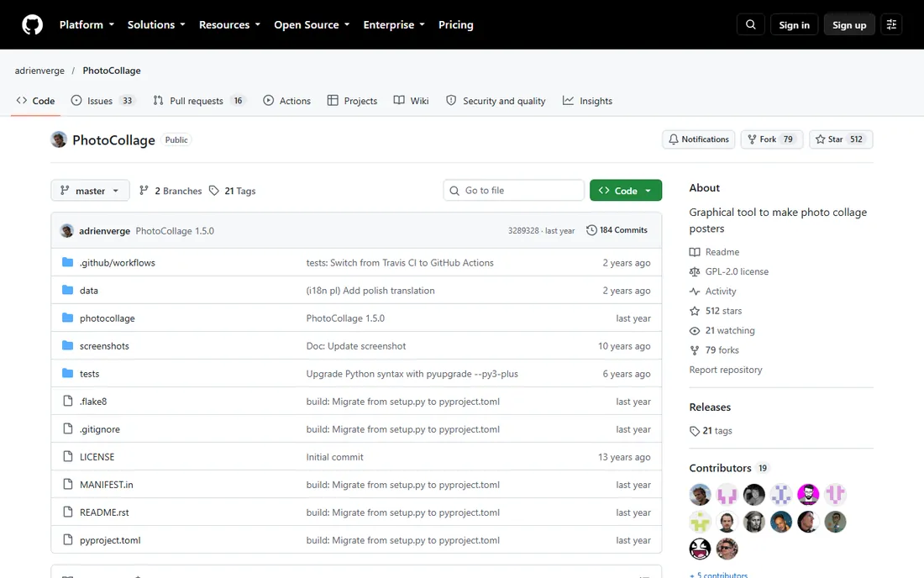The height and width of the screenshot is (578, 924).
Task: Open the 2 Branches link
Action: (x=171, y=191)
